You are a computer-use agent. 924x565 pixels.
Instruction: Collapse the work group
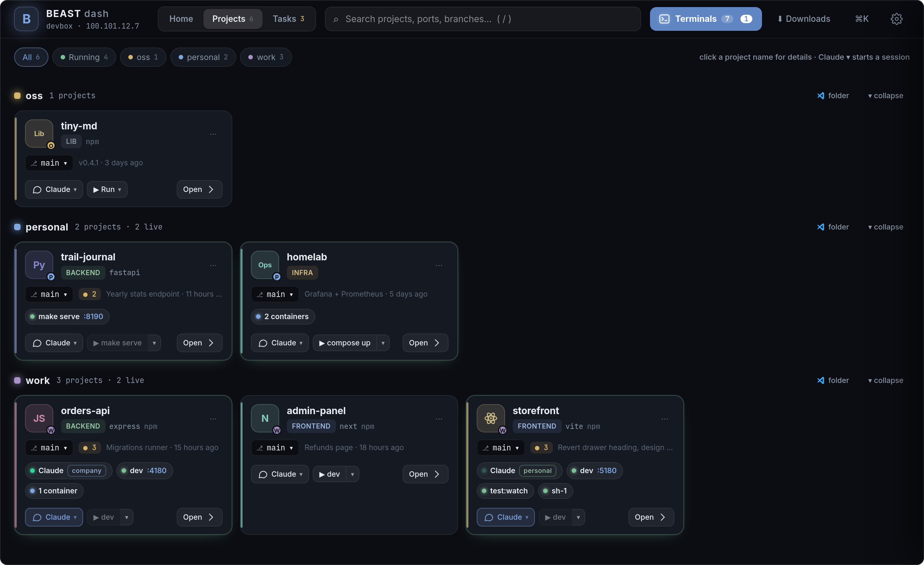(x=886, y=380)
